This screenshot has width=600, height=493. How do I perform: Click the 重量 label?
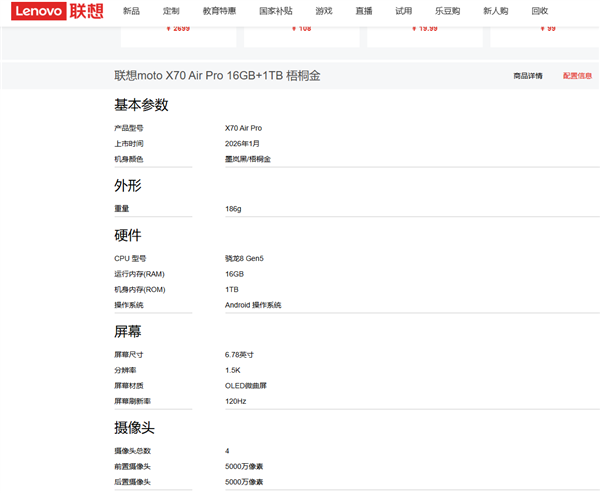tap(122, 209)
